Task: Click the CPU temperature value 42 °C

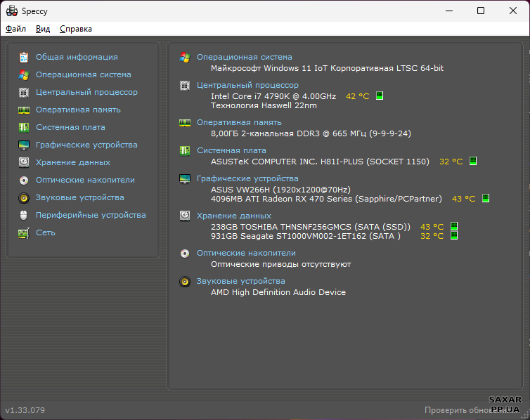Action: (358, 96)
